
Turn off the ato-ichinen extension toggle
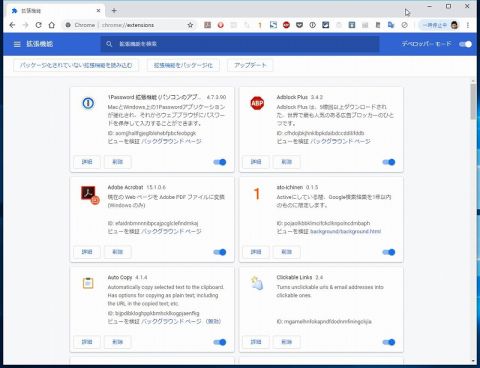[389, 252]
